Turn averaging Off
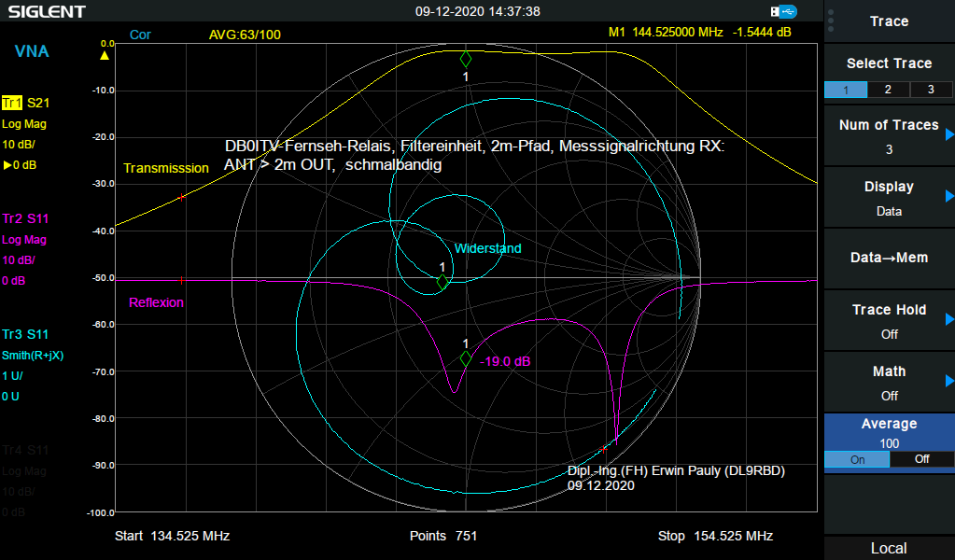Image resolution: width=955 pixels, height=560 pixels. 921,459
